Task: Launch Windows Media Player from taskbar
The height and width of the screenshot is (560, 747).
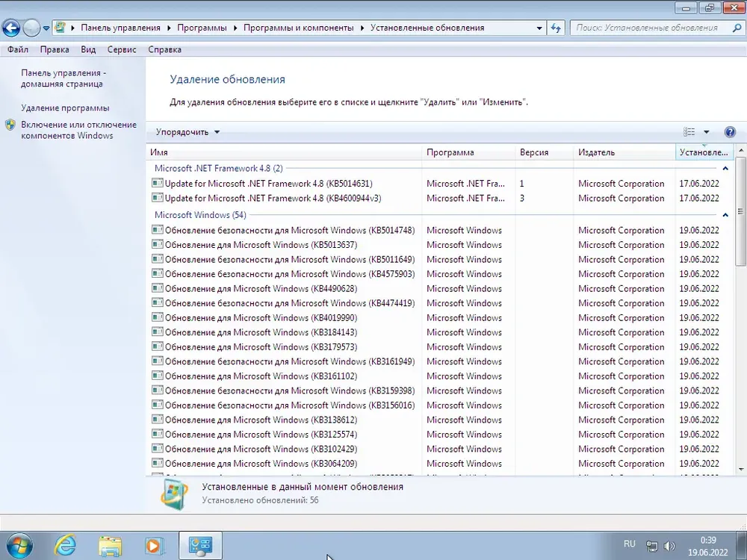Action: (155, 546)
